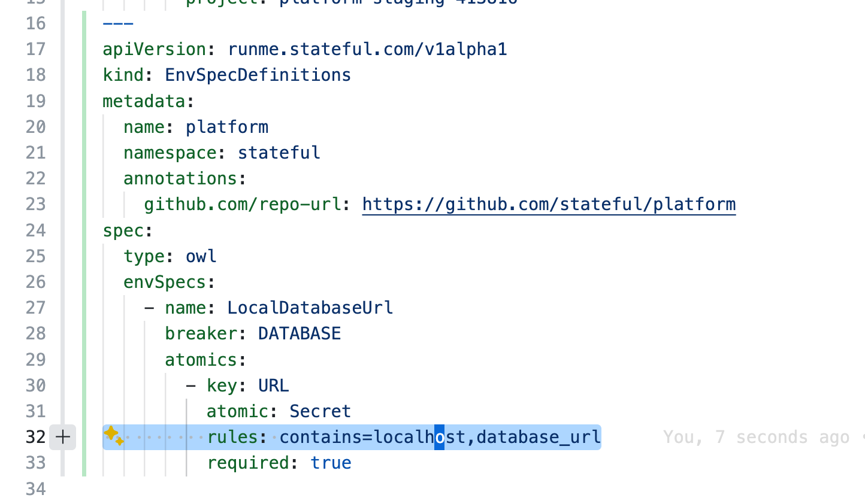Click the 'owl' type value on line 25
Screen dimensions: 865x504
pos(201,256)
